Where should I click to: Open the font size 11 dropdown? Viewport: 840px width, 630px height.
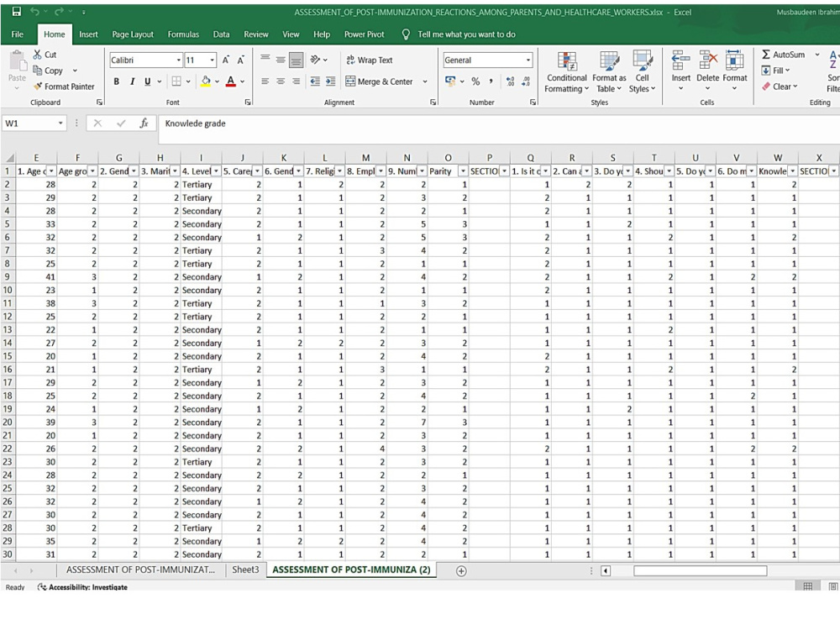pos(213,60)
